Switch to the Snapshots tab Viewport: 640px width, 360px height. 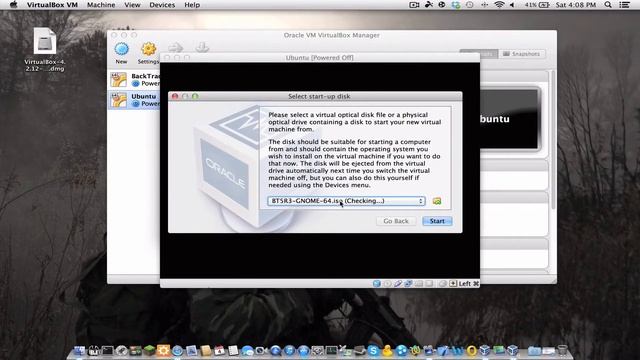click(x=522, y=54)
